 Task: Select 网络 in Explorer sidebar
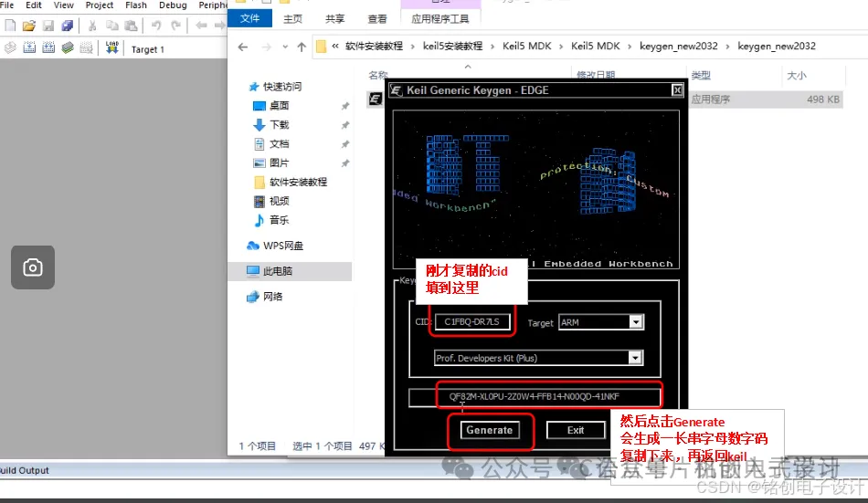click(265, 297)
